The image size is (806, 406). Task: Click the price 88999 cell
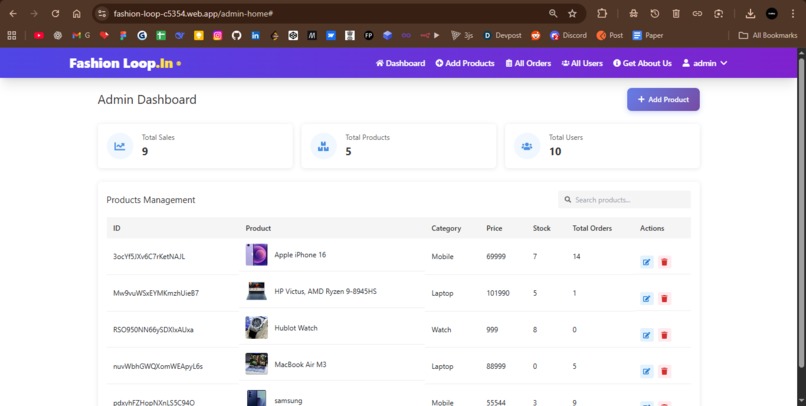tap(496, 366)
